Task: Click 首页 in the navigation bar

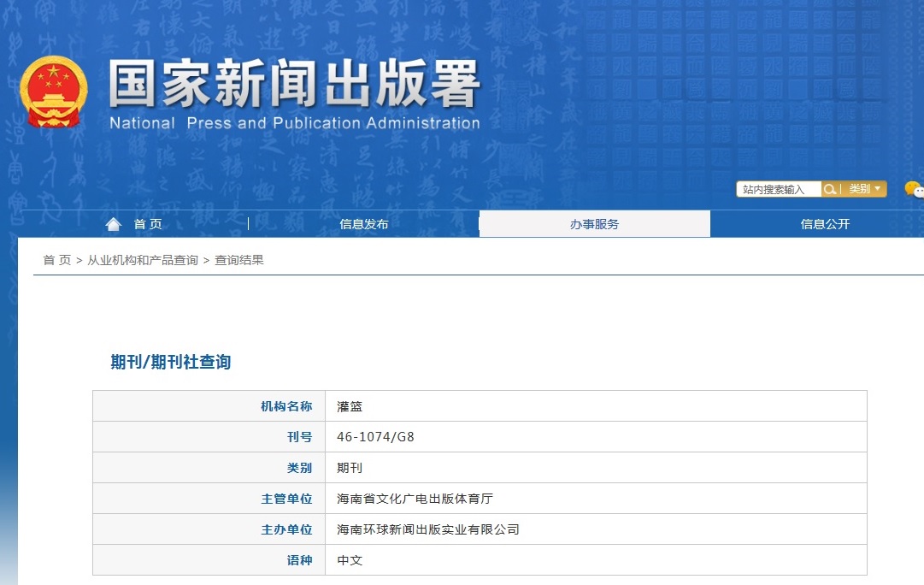Action: 147,223
